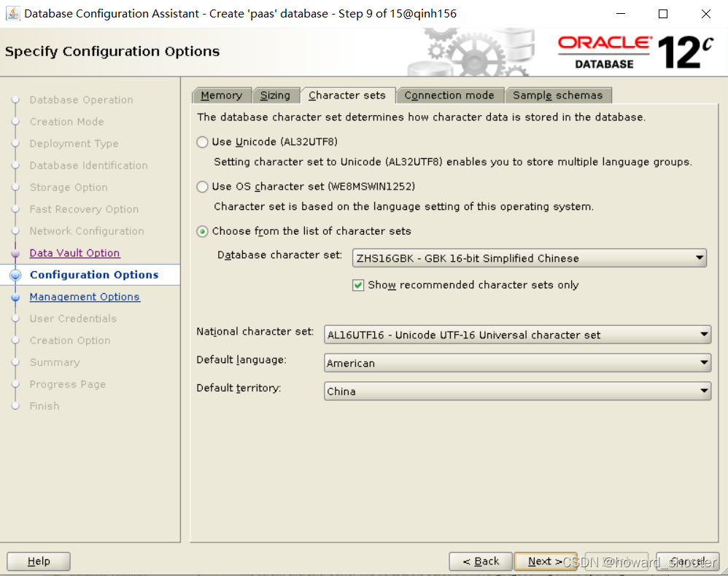Screen dimensions: 728x576
Task: Click the Java coffee cup title bar icon
Action: (x=12, y=13)
